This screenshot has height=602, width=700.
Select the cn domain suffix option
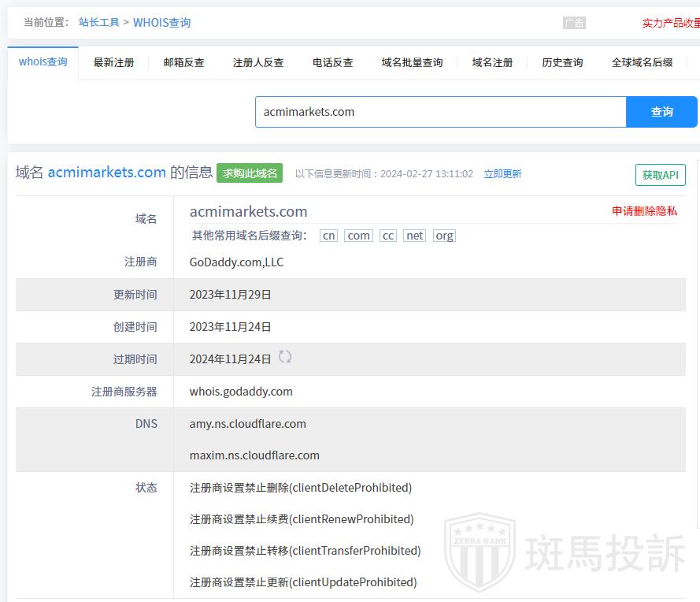tap(329, 236)
